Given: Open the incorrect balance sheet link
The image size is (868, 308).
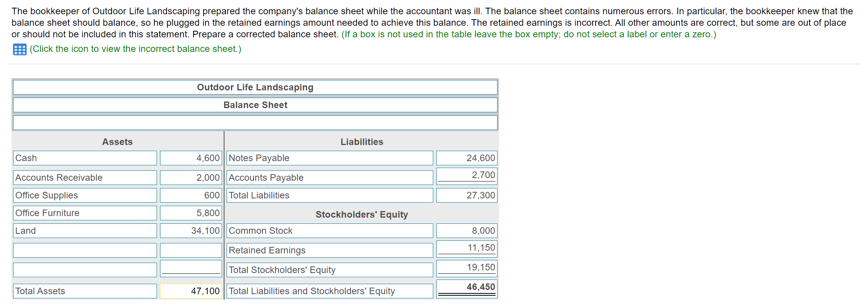Looking at the screenshot, I should [x=135, y=49].
